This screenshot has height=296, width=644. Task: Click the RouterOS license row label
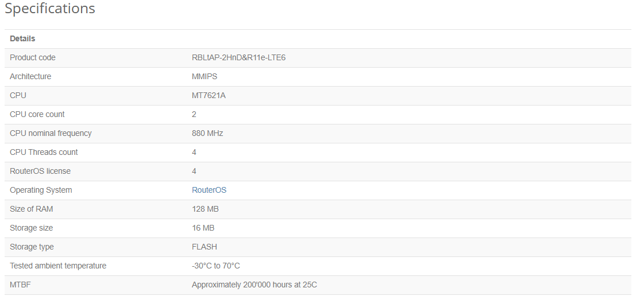[40, 171]
